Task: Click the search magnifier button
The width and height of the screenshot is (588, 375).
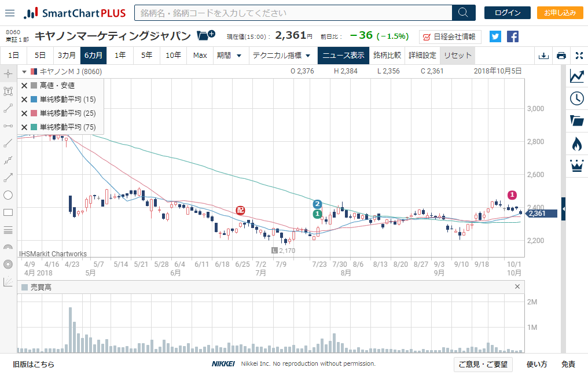Action: 464,13
